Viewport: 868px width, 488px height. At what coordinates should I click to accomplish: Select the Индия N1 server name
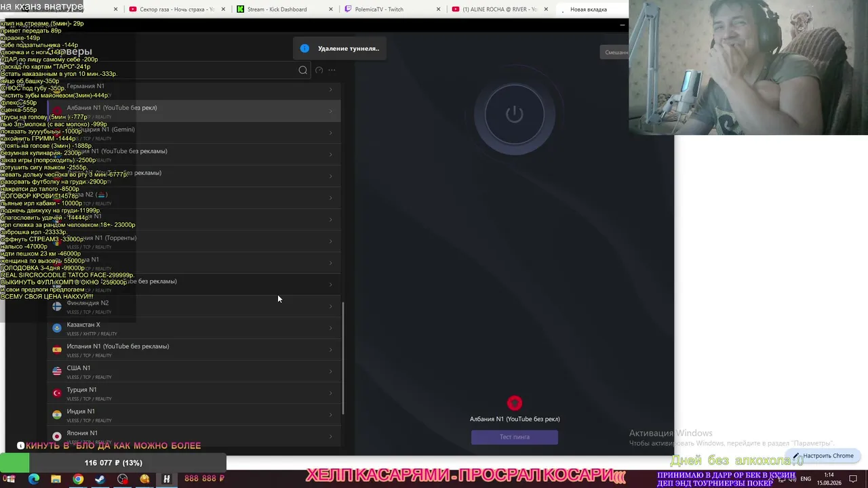pyautogui.click(x=81, y=411)
